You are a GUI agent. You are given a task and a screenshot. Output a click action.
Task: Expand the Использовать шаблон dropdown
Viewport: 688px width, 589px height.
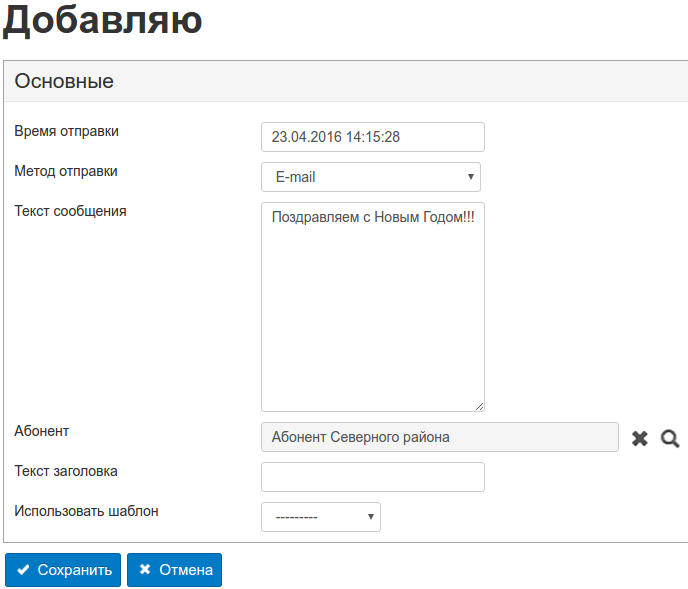click(321, 517)
